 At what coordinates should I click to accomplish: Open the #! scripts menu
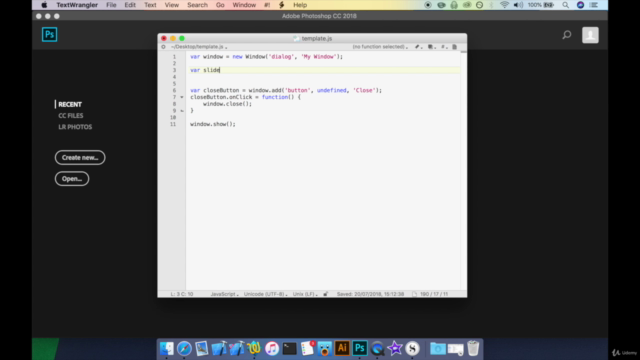point(267,5)
